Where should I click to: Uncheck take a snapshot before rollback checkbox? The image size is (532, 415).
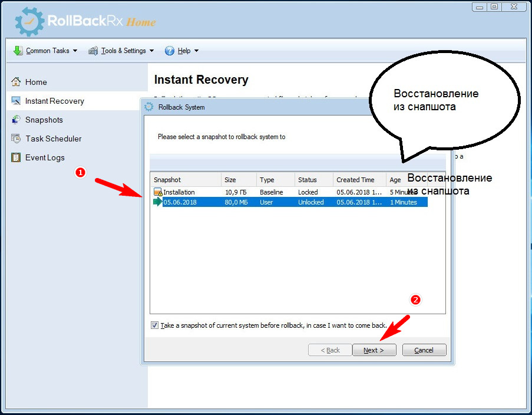tap(154, 325)
